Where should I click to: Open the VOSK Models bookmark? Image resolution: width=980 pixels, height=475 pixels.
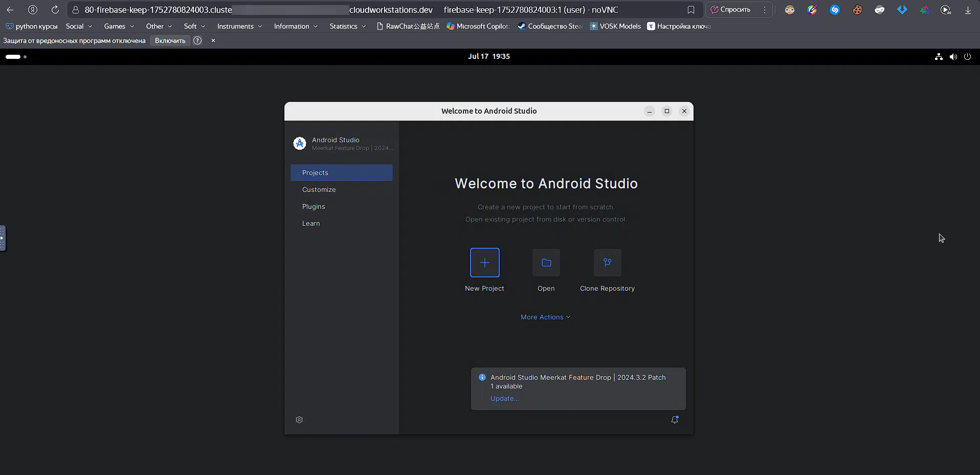(615, 26)
